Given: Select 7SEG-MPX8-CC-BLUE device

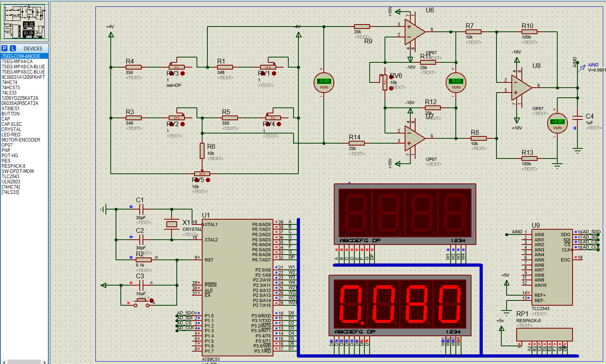Looking at the screenshot, I should coord(24,72).
